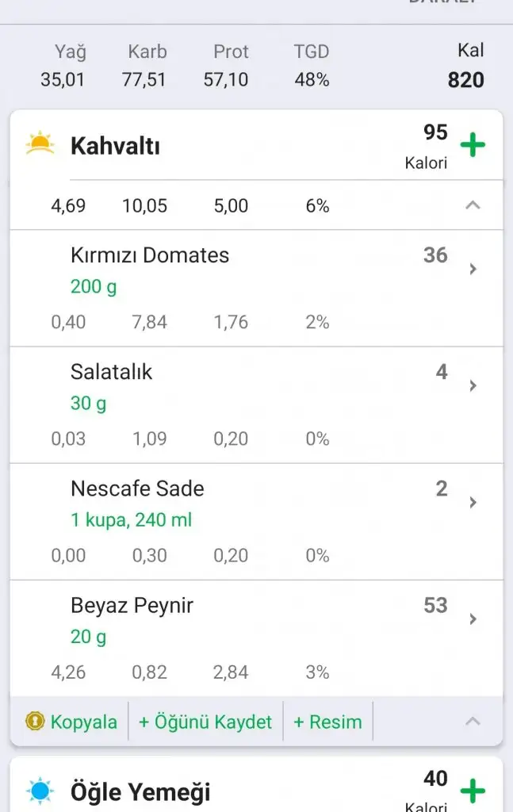The height and width of the screenshot is (812, 513).
Task: Click the gold coin icon beside Kopyala
Action: [35, 722]
